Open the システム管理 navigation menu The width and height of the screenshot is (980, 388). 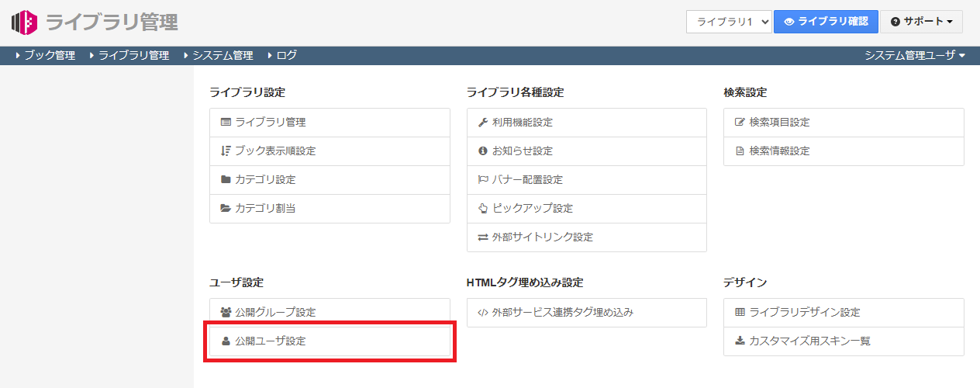point(223,55)
